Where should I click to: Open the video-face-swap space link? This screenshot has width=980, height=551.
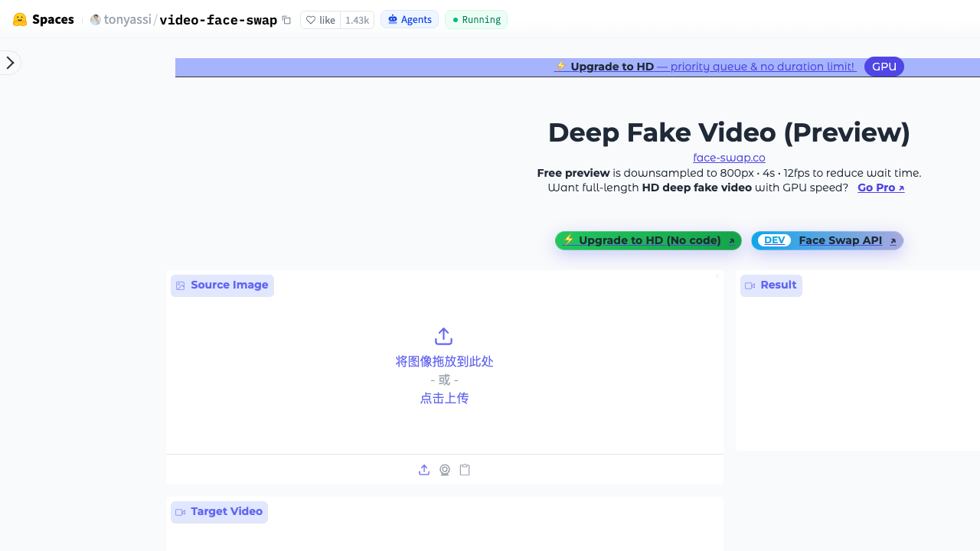coord(218,20)
